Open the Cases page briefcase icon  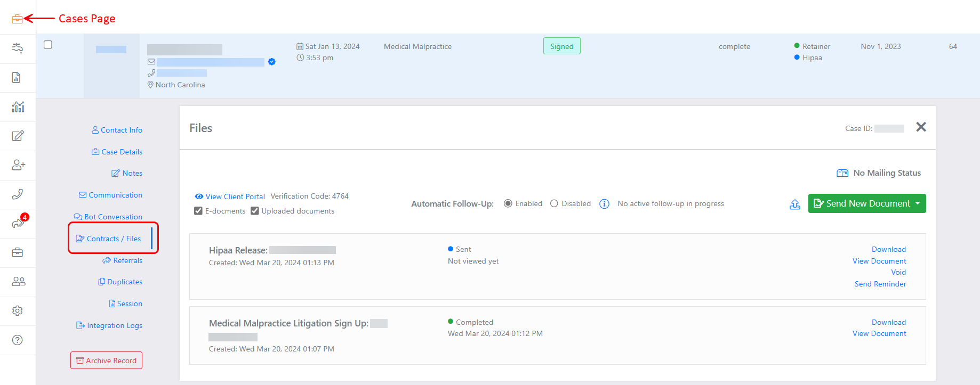17,19
